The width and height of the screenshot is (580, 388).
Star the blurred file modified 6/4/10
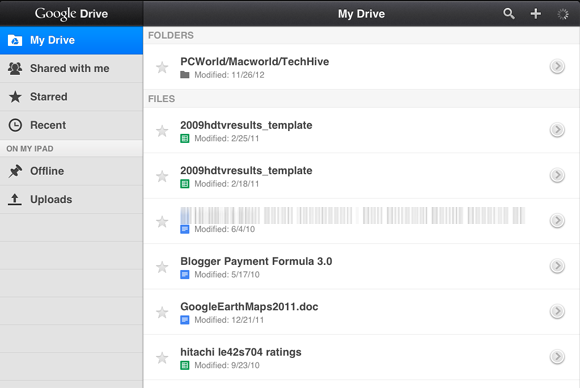click(x=162, y=222)
